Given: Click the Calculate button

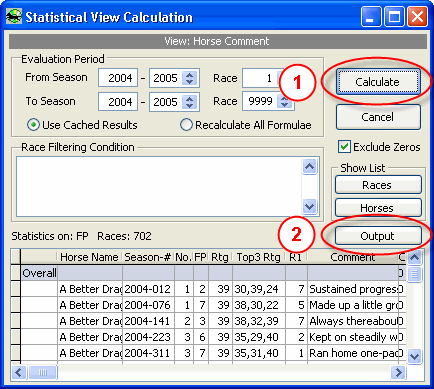Looking at the screenshot, I should point(378,82).
